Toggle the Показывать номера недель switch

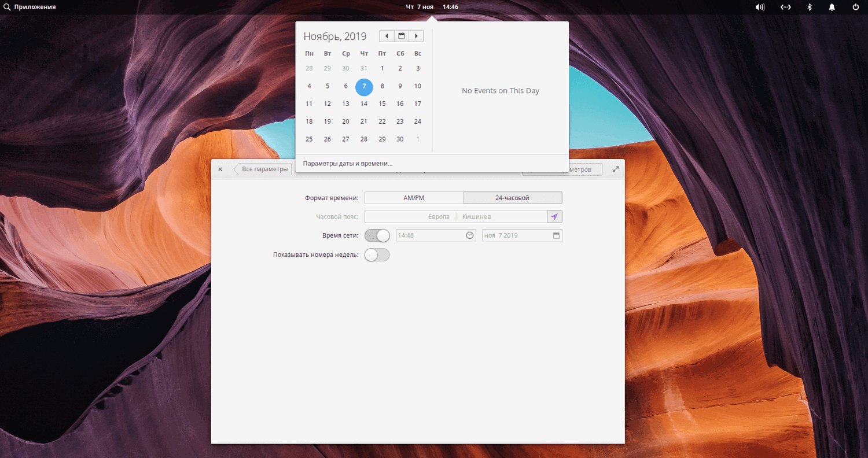377,254
